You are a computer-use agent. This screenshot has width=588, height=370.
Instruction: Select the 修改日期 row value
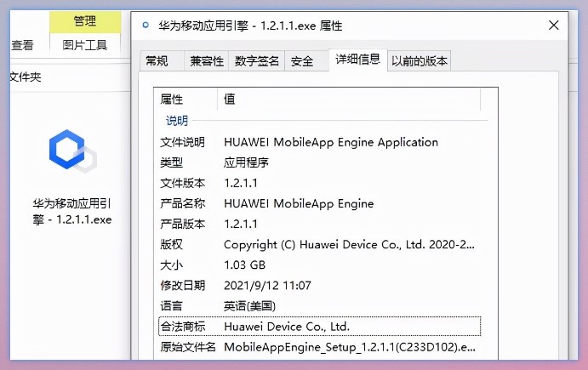point(267,286)
